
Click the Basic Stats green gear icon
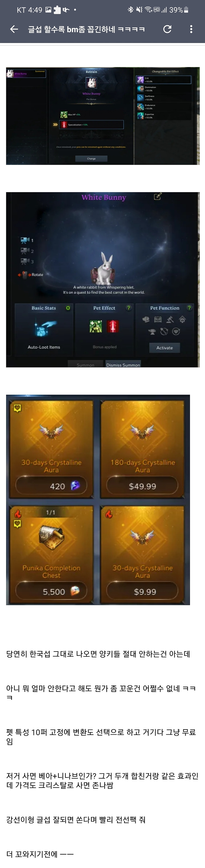(x=68, y=308)
